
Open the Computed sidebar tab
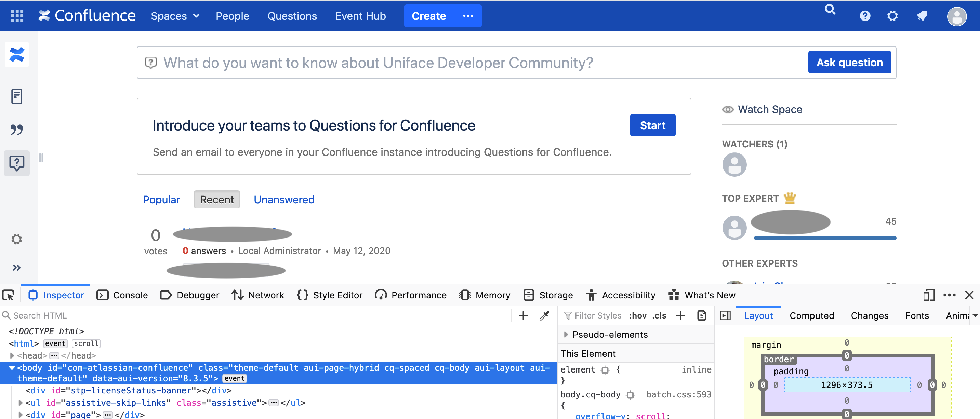[812, 315]
